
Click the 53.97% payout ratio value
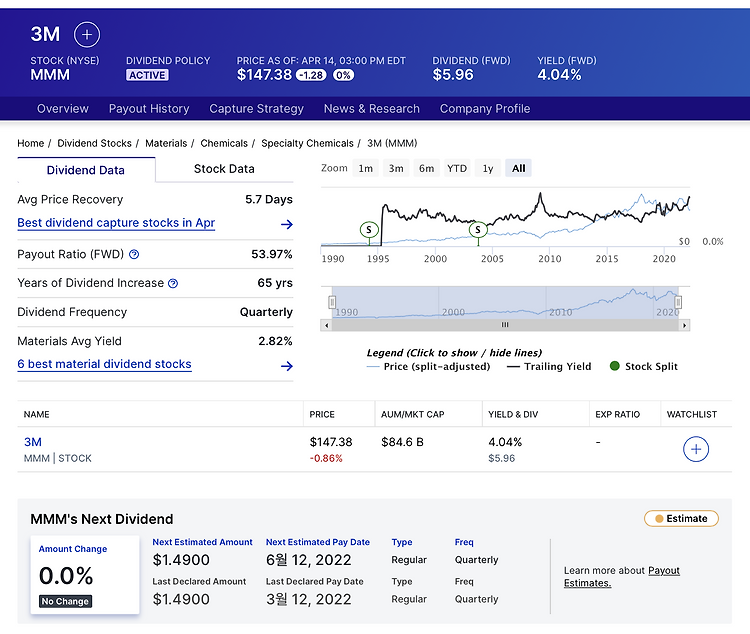pyautogui.click(x=272, y=254)
